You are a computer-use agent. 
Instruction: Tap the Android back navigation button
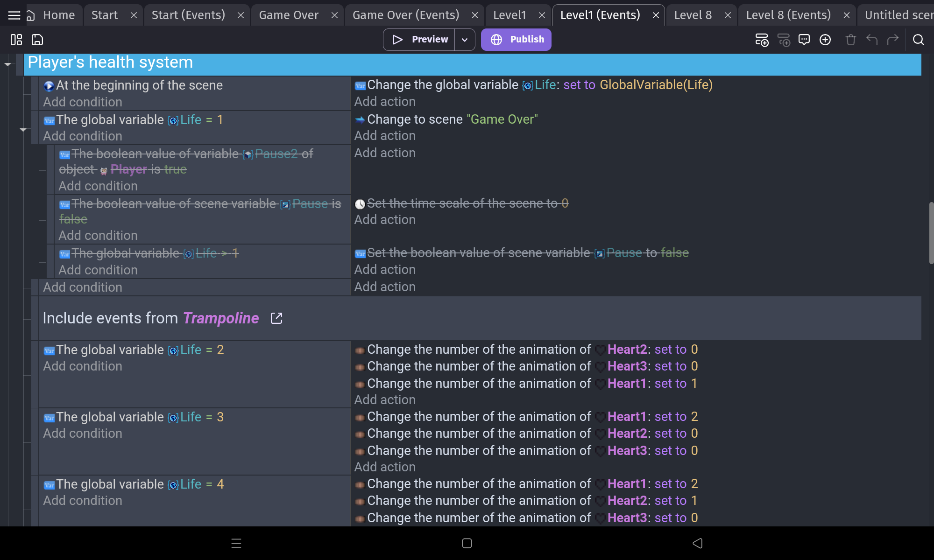point(697,543)
